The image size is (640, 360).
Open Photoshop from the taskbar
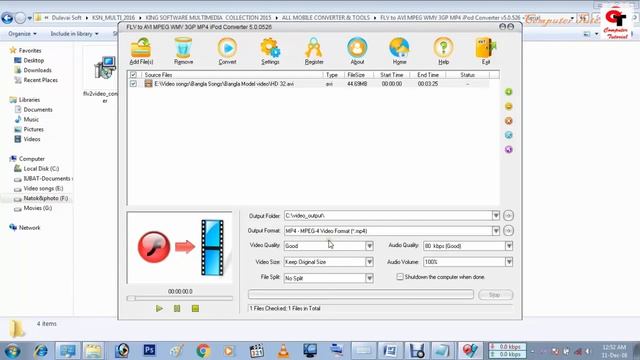149,351
